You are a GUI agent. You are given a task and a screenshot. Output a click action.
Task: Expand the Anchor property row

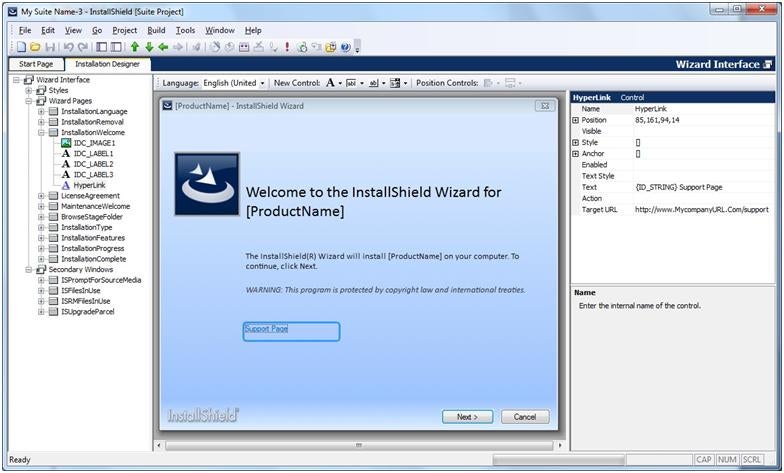tap(576, 154)
